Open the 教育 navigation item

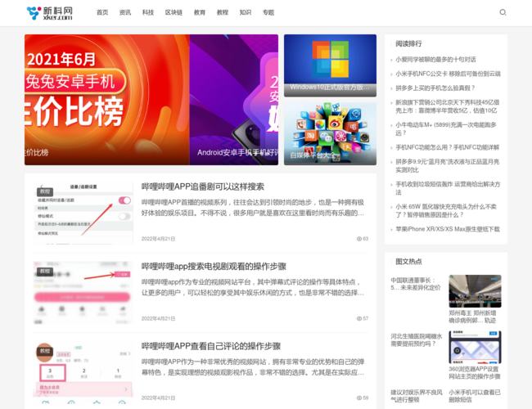click(200, 12)
